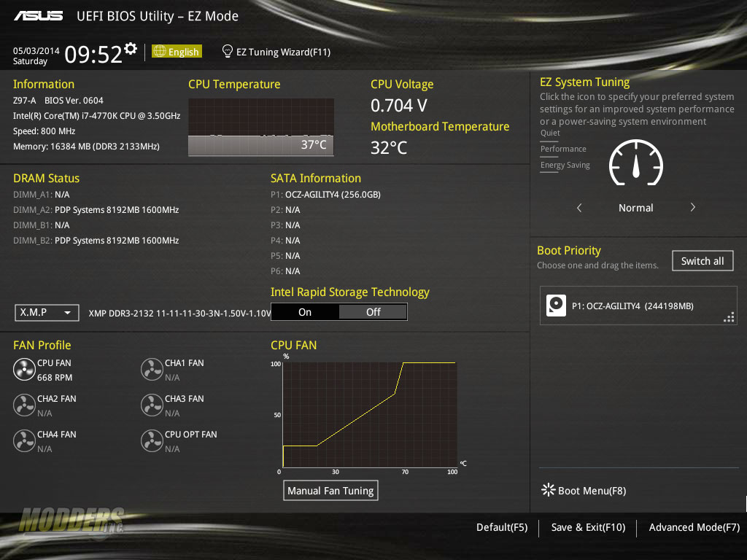Click the 0.704 V CPU voltage value
The height and width of the screenshot is (560, 747).
coord(399,105)
